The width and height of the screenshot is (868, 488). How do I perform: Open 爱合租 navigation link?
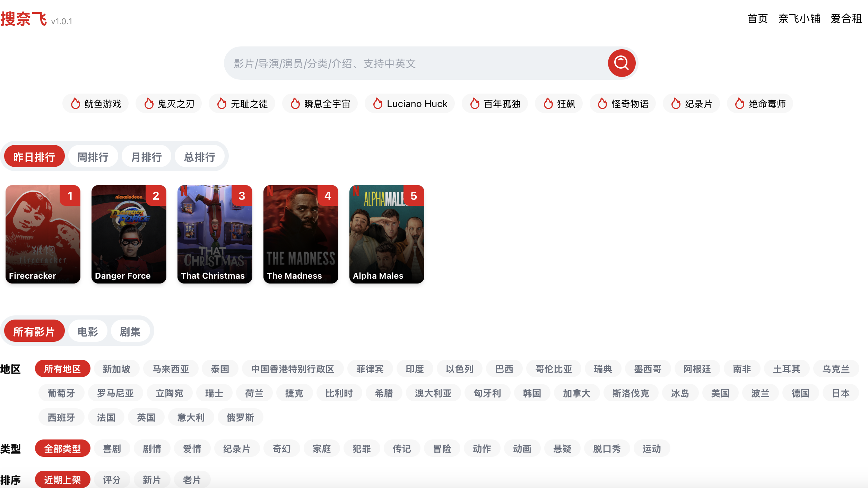click(846, 19)
